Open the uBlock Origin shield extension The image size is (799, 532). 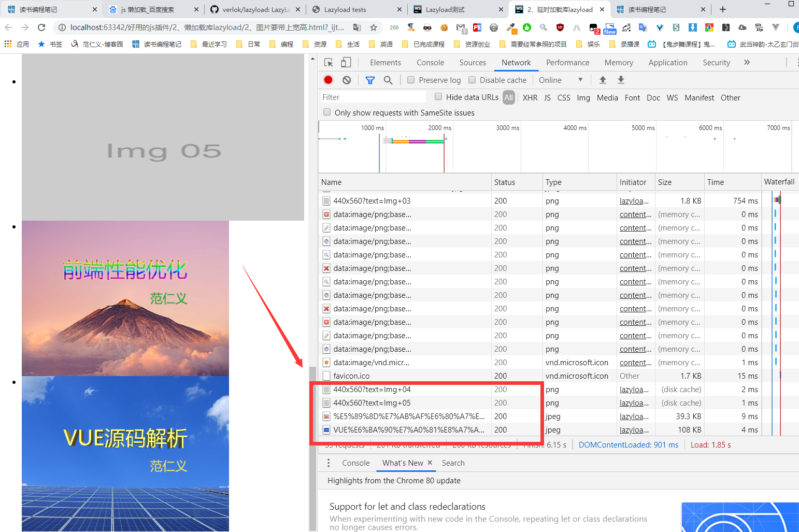(560, 27)
